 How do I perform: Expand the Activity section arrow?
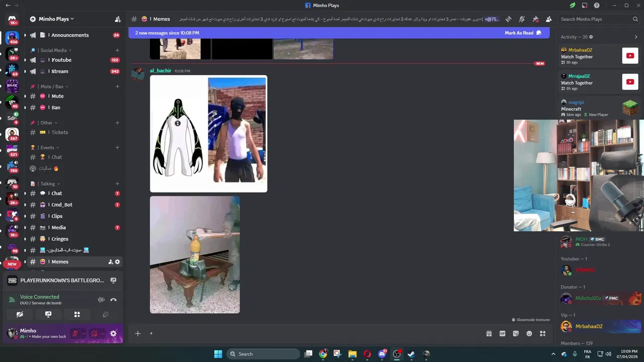(636, 37)
